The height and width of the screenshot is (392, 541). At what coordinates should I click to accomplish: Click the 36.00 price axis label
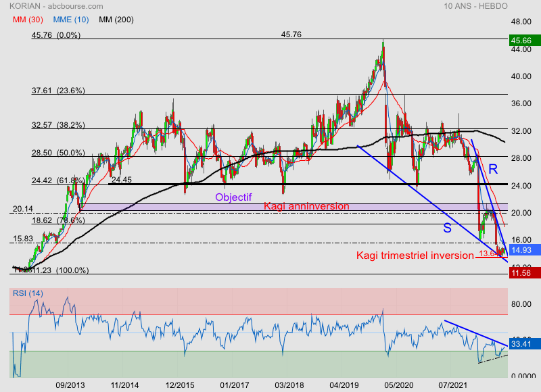[521, 103]
